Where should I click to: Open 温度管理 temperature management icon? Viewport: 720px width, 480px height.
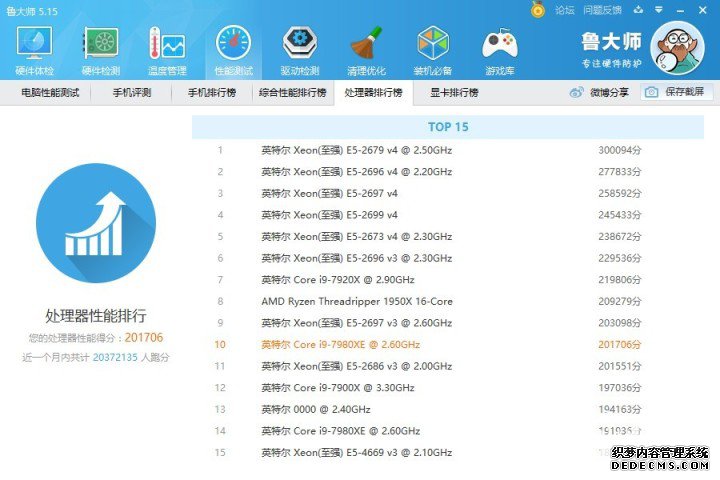(x=167, y=51)
